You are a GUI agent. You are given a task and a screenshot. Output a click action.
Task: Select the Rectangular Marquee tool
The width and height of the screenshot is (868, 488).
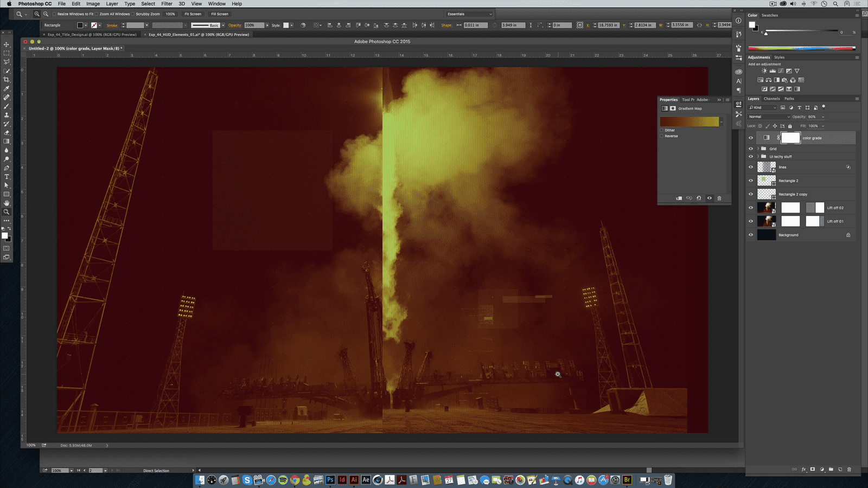[7, 53]
